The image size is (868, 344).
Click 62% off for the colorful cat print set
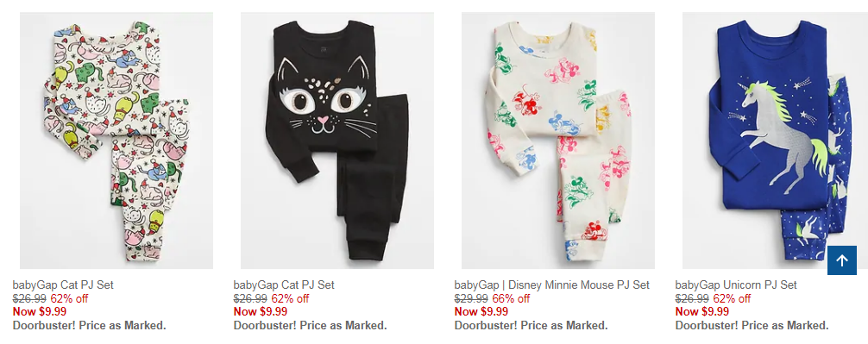[x=69, y=298]
